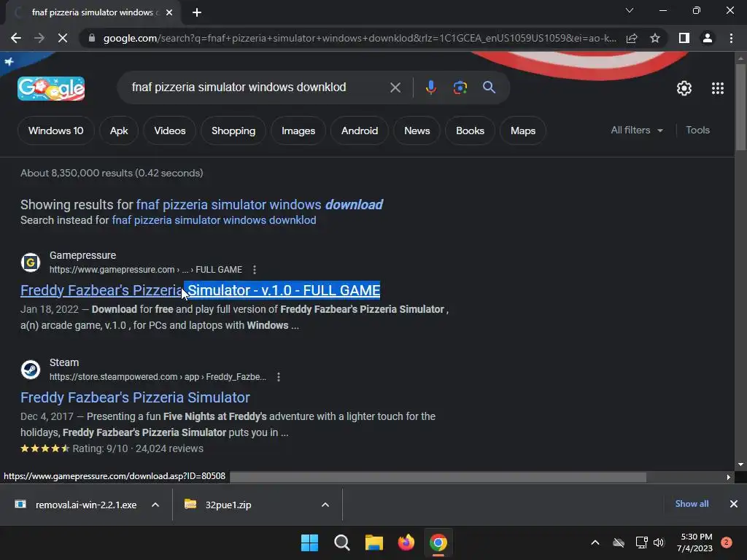This screenshot has width=747, height=560.
Task: Open the volume control in tray
Action: coord(659,542)
